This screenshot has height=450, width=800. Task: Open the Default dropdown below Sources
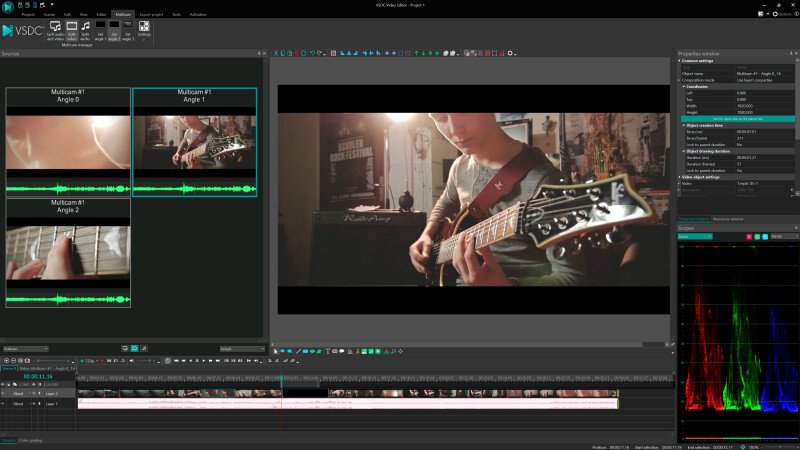tap(242, 349)
